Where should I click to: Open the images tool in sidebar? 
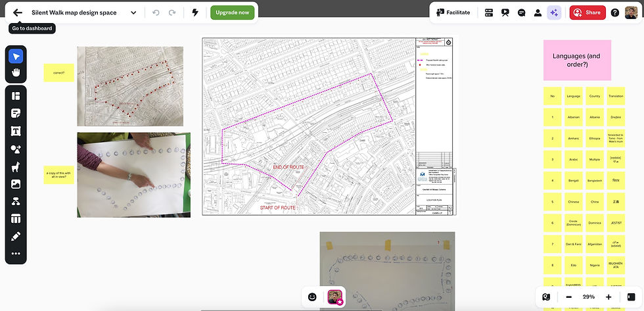point(16,184)
